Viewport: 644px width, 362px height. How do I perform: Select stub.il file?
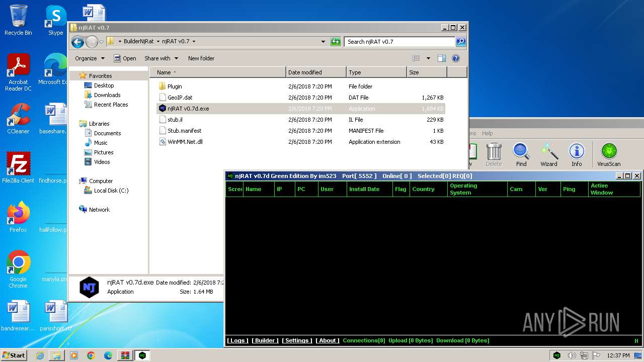click(175, 120)
